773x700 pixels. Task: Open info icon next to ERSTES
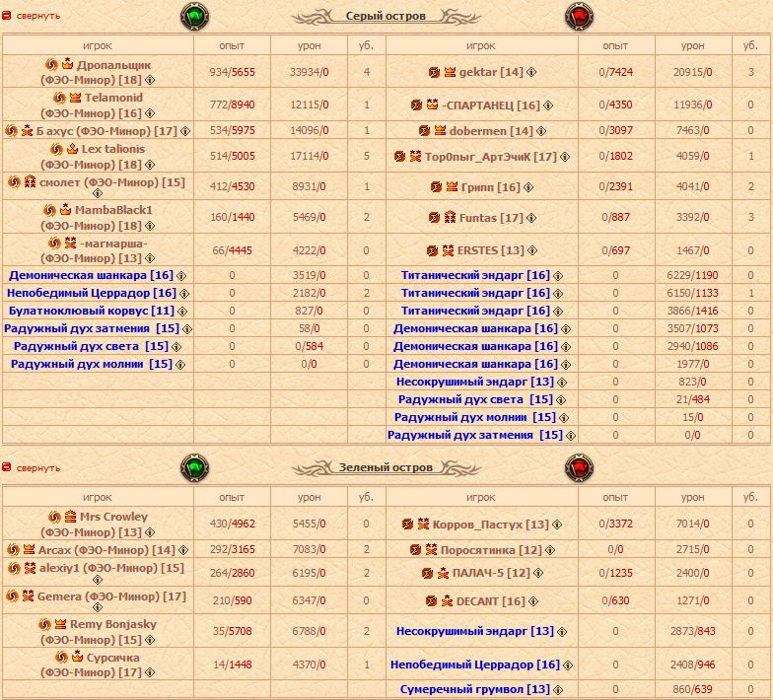coord(532,250)
